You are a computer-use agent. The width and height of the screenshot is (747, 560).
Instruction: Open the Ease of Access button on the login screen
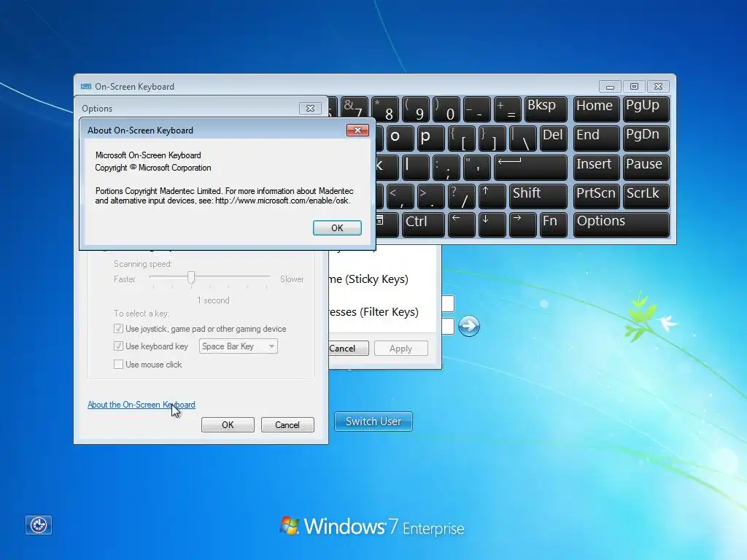coord(39,525)
